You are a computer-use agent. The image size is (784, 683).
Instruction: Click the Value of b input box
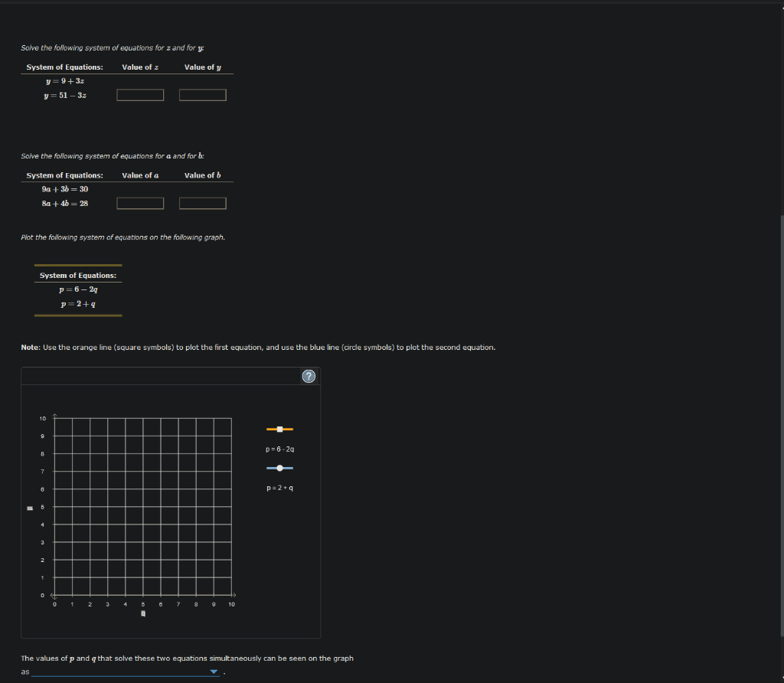click(x=202, y=203)
